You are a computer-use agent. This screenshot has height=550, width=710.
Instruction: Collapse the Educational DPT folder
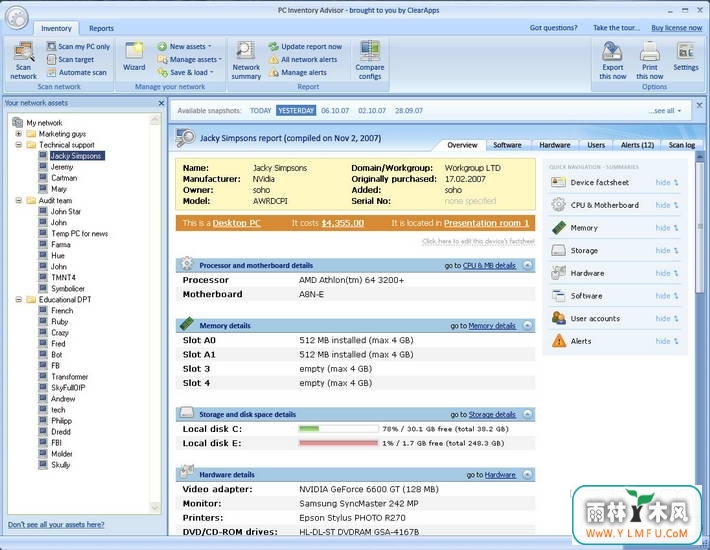pos(19,299)
